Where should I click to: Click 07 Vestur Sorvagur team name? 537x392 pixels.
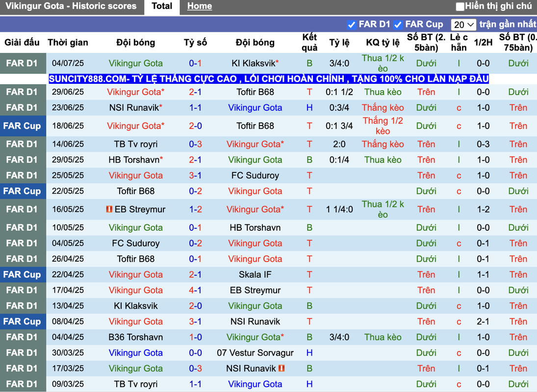click(255, 353)
